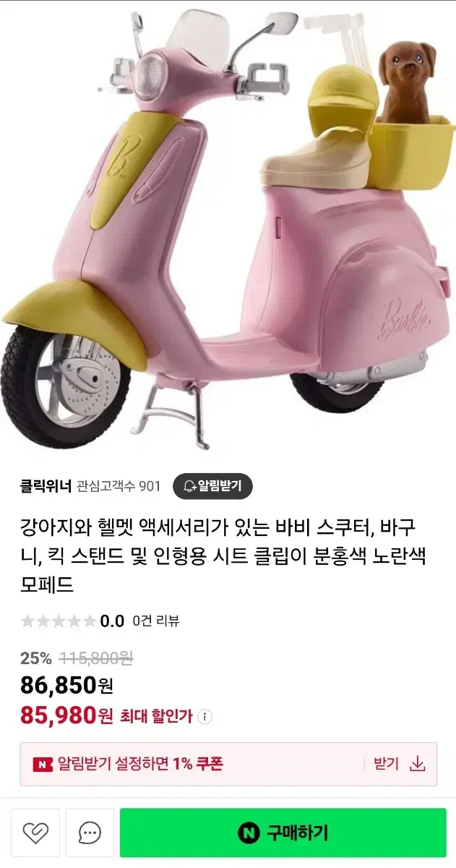
Task: Tap the bell icon in 알림받기 pill
Action: pos(189,486)
